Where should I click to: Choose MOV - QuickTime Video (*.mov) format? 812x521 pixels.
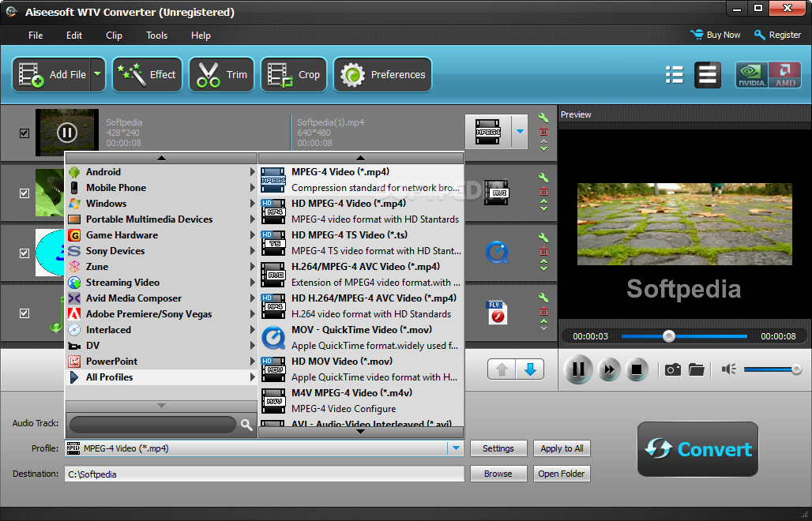tap(361, 337)
